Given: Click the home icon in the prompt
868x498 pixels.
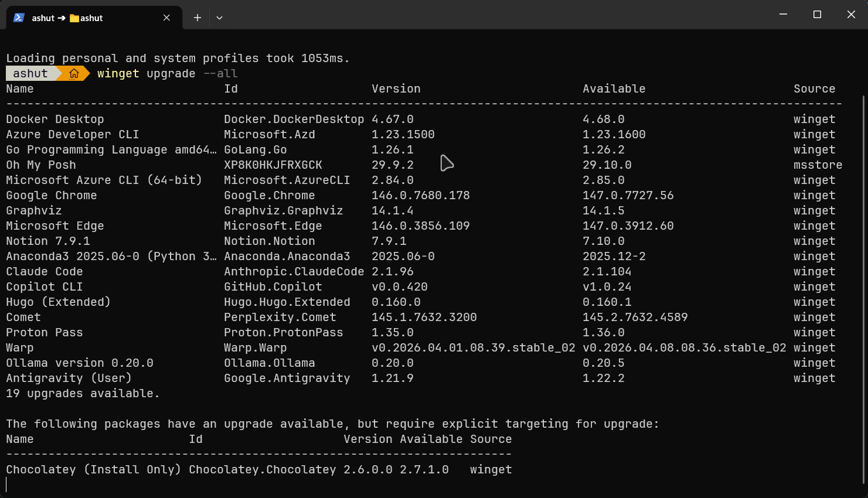Looking at the screenshot, I should [75, 73].
